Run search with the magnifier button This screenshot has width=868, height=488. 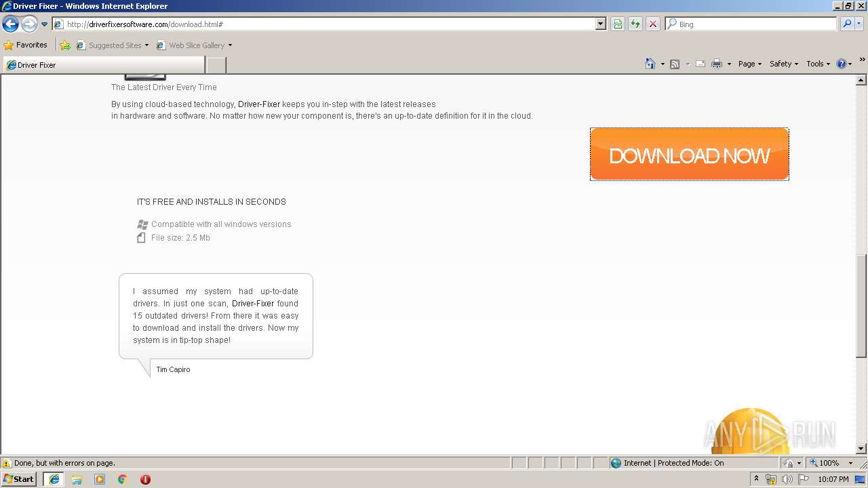point(846,24)
